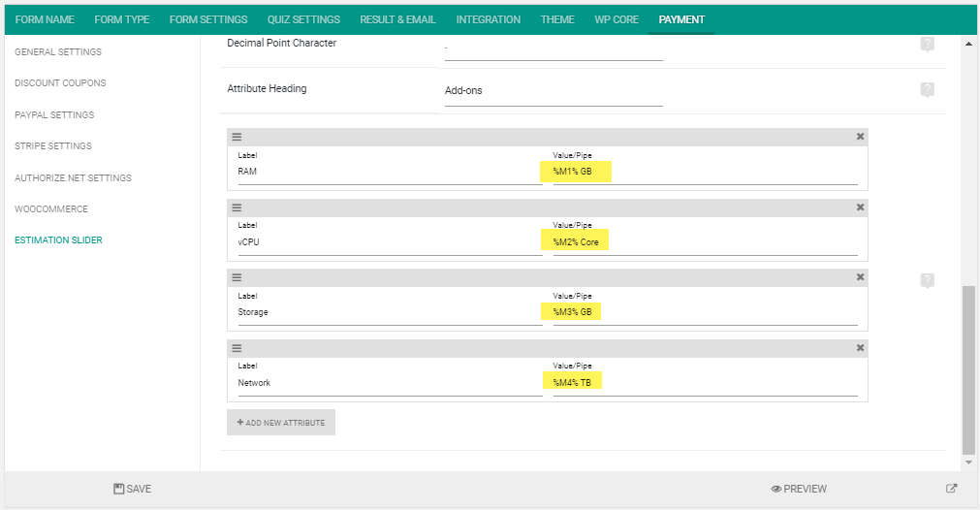Open help for Attribute Heading

click(927, 89)
